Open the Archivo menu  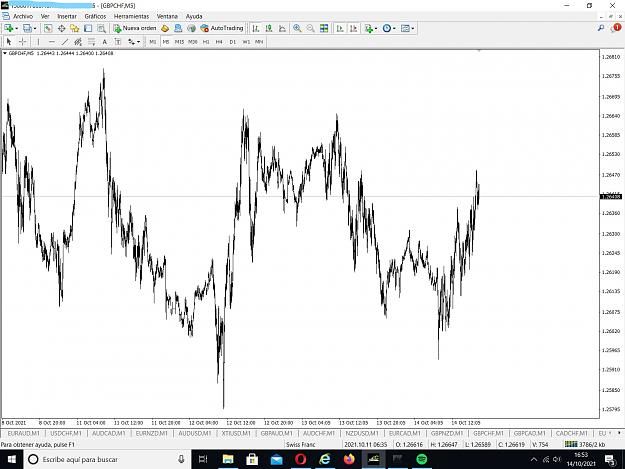(23, 16)
